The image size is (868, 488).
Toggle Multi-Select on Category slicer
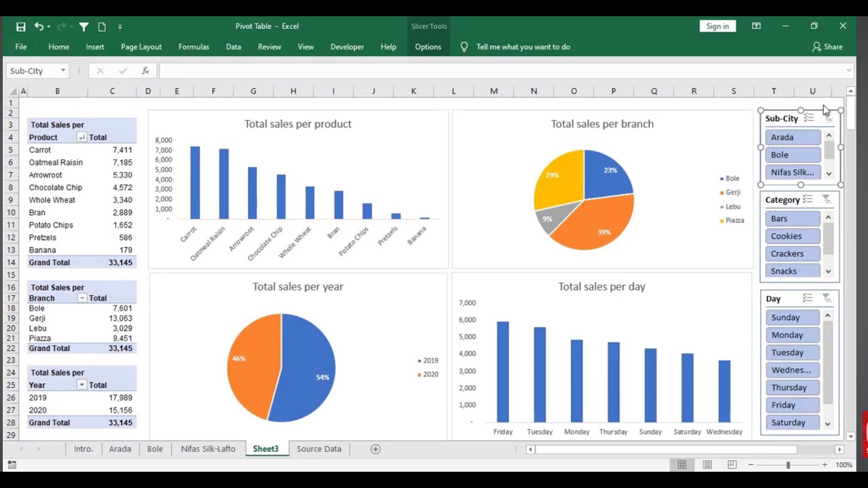pyautogui.click(x=808, y=199)
